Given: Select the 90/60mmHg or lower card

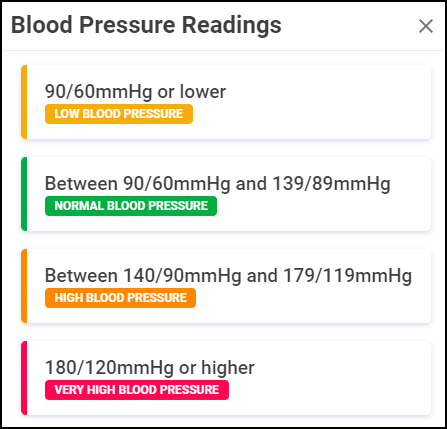Looking at the screenshot, I should click(226, 102).
